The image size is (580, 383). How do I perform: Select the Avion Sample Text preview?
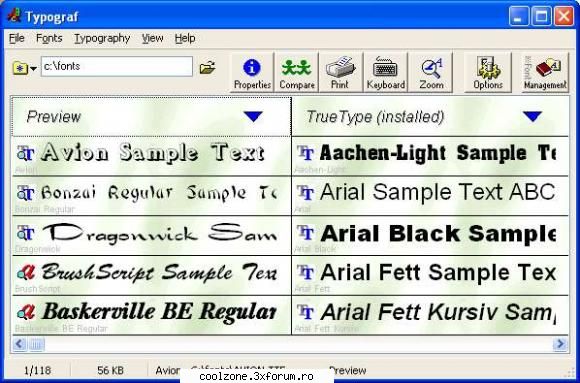click(x=152, y=156)
